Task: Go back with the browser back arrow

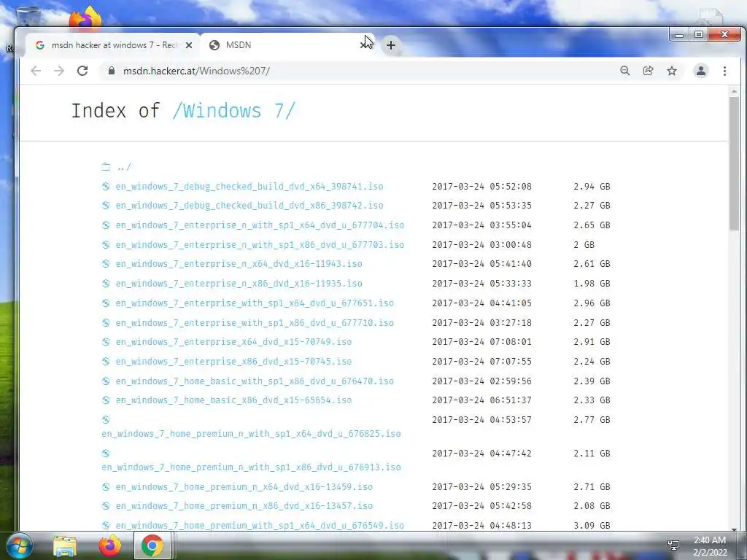Action: 36,71
